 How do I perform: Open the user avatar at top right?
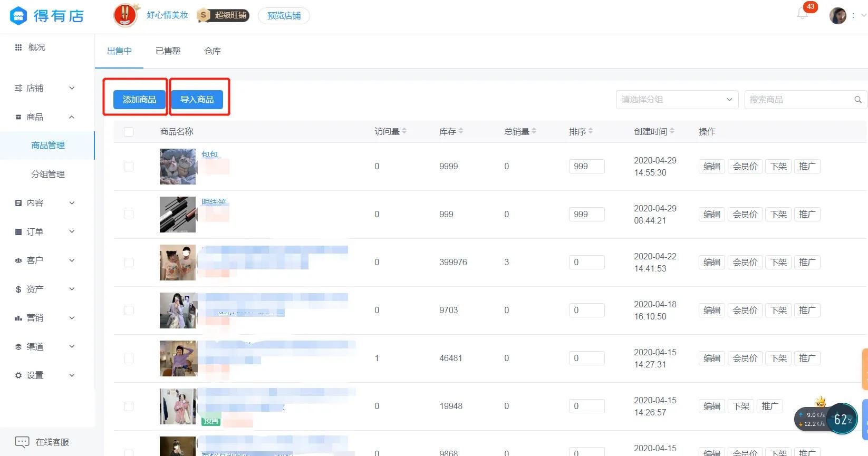pos(837,16)
